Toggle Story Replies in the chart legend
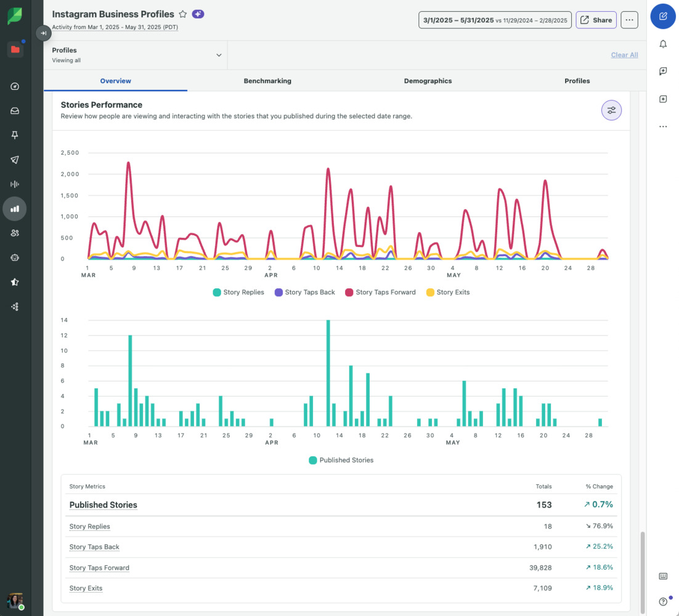This screenshot has height=616, width=679. (238, 292)
